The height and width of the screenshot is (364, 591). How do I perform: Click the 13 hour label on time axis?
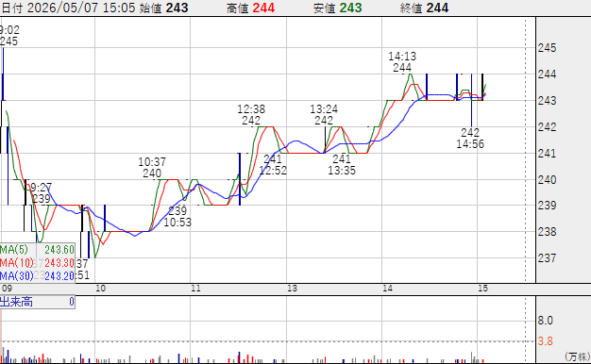pyautogui.click(x=292, y=289)
